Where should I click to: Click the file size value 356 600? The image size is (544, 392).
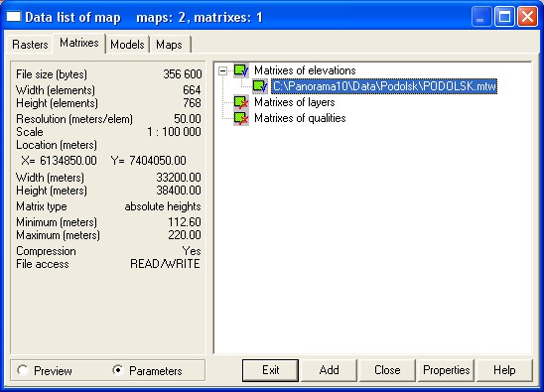tap(182, 74)
